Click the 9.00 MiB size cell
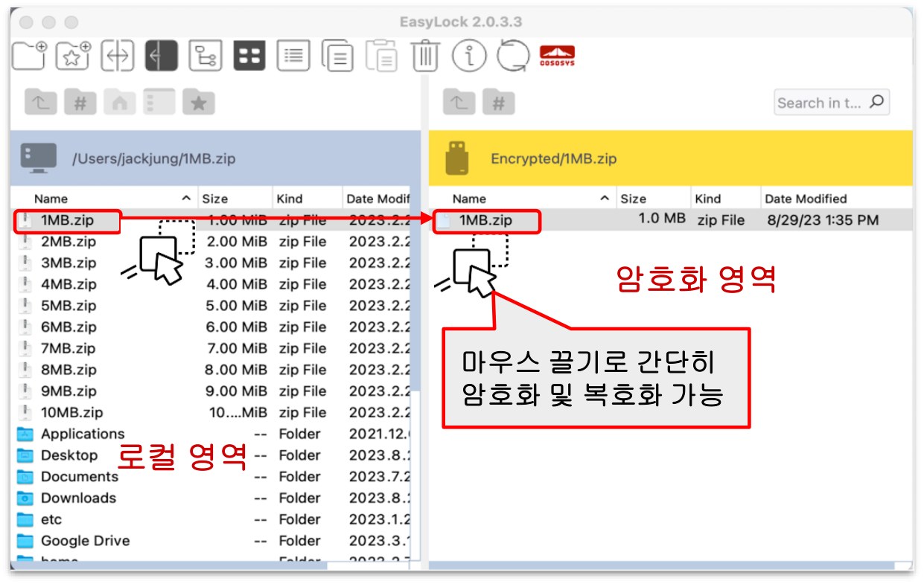Screen dimensions: 924x584 tap(236, 391)
